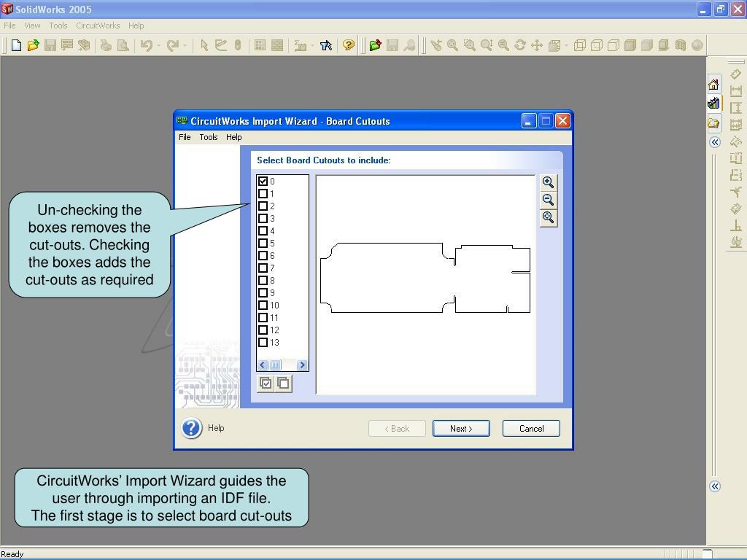747x560 pixels.
Task: Open the SolidWorks File menu
Action: pos(9,26)
